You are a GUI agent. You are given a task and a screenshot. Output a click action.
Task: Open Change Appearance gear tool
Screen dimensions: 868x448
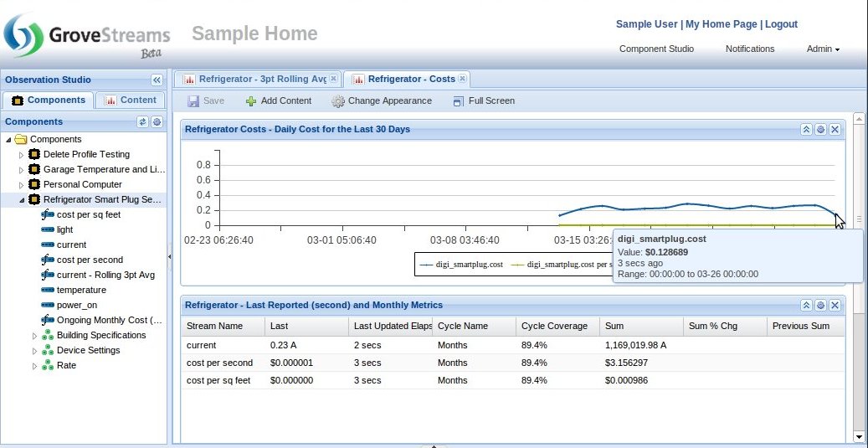tap(338, 101)
